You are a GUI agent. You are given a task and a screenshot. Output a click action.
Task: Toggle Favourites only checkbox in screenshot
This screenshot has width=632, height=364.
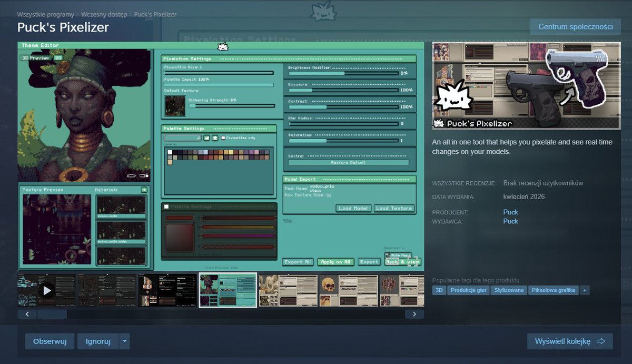coord(223,137)
